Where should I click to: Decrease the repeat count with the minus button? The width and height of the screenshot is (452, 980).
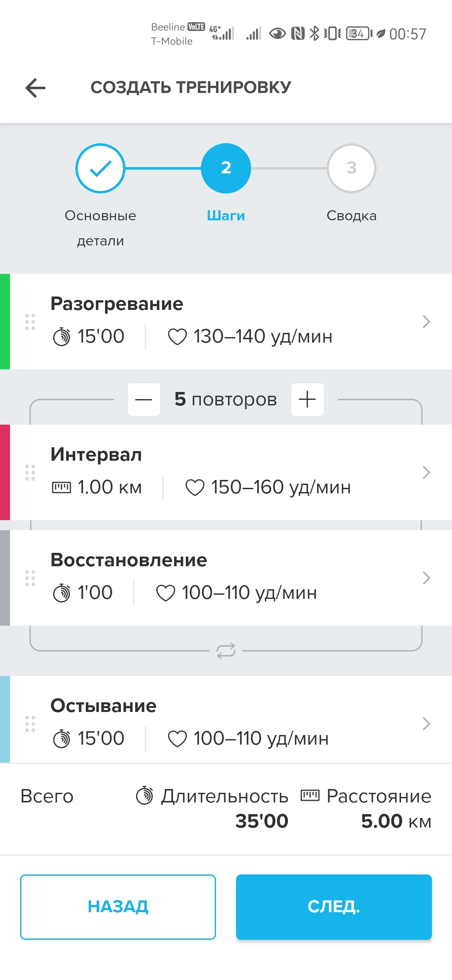click(144, 400)
